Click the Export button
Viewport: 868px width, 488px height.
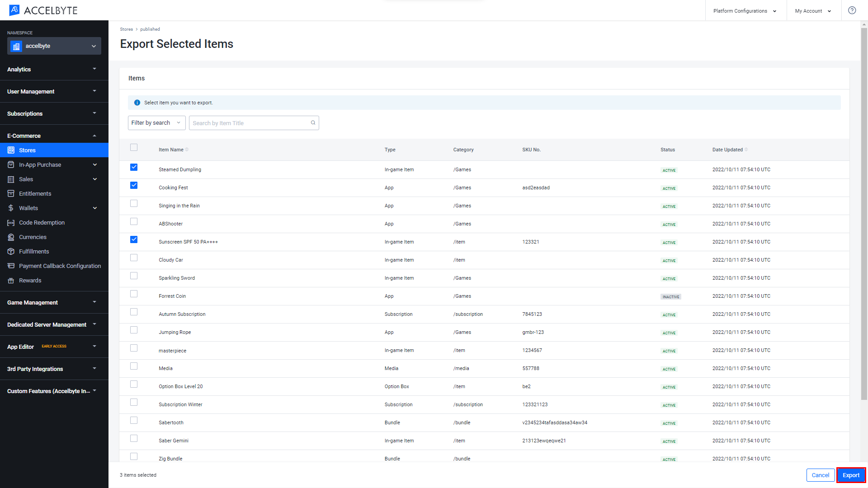(851, 475)
